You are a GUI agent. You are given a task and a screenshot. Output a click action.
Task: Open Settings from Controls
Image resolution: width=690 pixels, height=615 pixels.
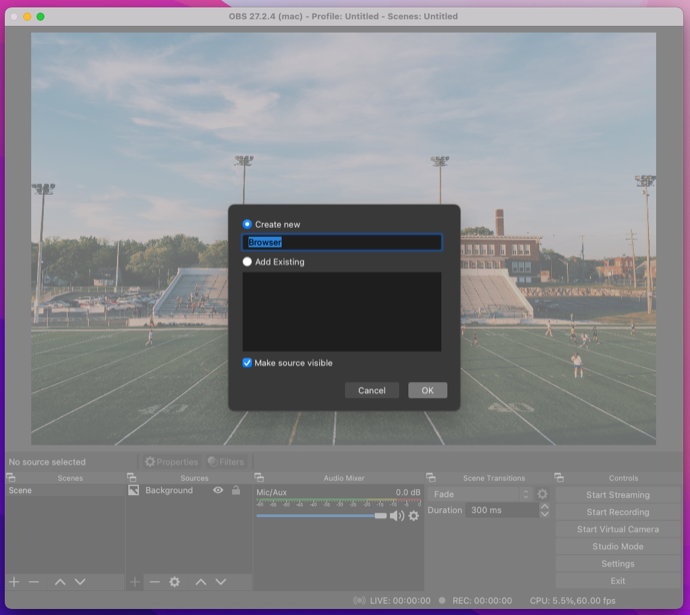(618, 564)
